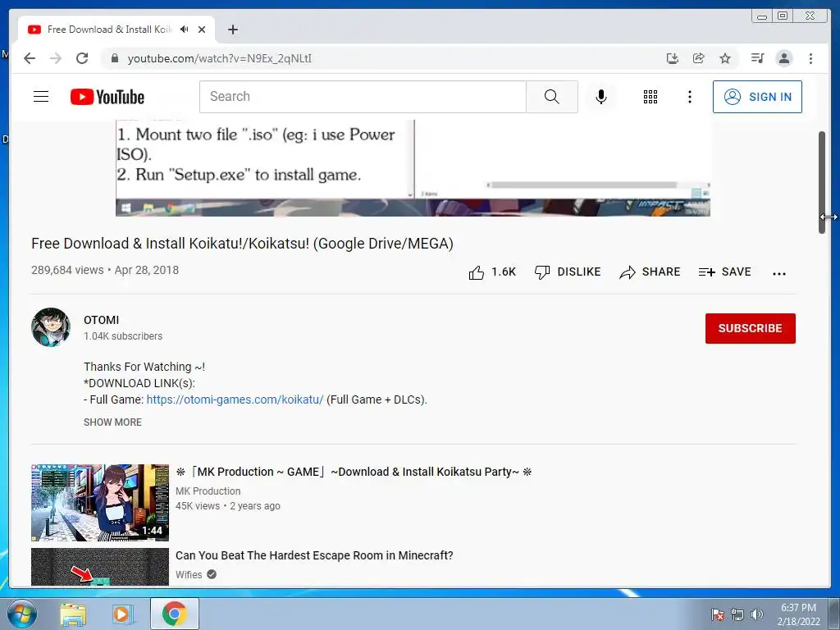Toggle the DISLIKE thumbs-down button
Image resolution: width=840 pixels, height=630 pixels.
[x=568, y=272]
